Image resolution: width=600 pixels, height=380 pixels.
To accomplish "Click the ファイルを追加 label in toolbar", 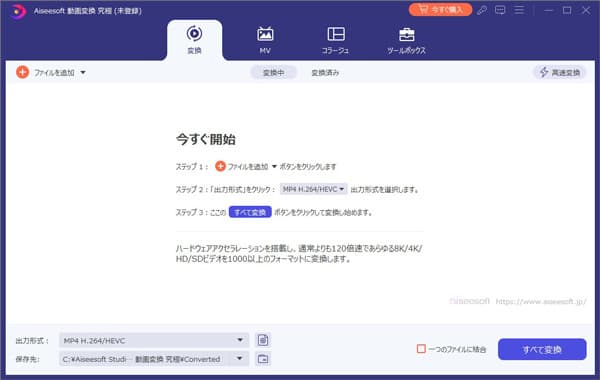I will pos(54,72).
